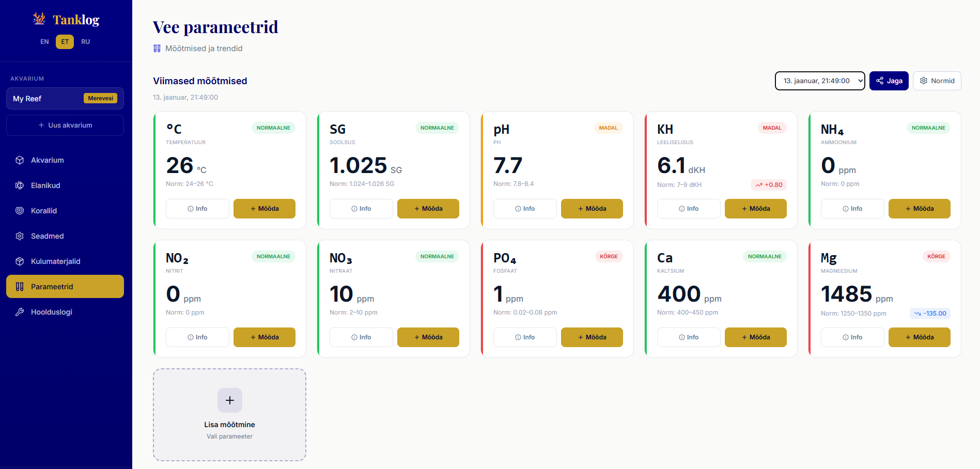This screenshot has width=980, height=469.
Task: Click the Hoolduslogi wrench icon
Action: [x=20, y=312]
